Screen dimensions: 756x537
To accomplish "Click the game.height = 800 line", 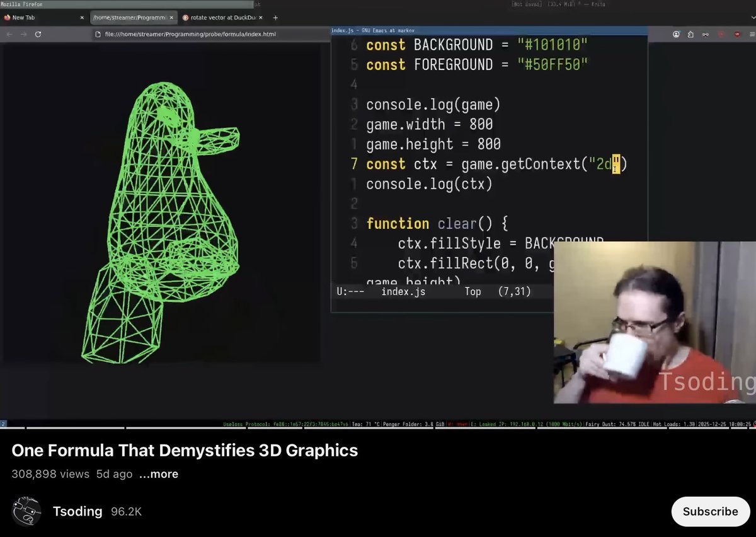I will click(x=433, y=144).
